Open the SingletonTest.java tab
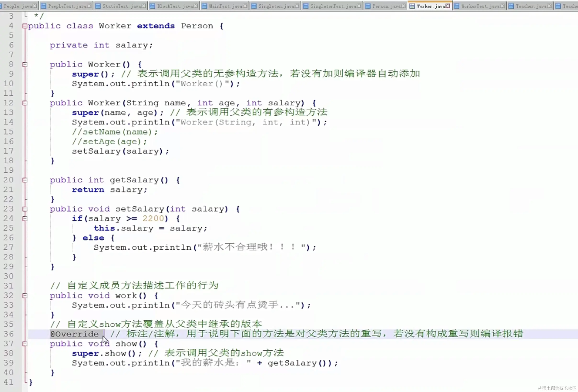This screenshot has width=578, height=392. tap(333, 6)
